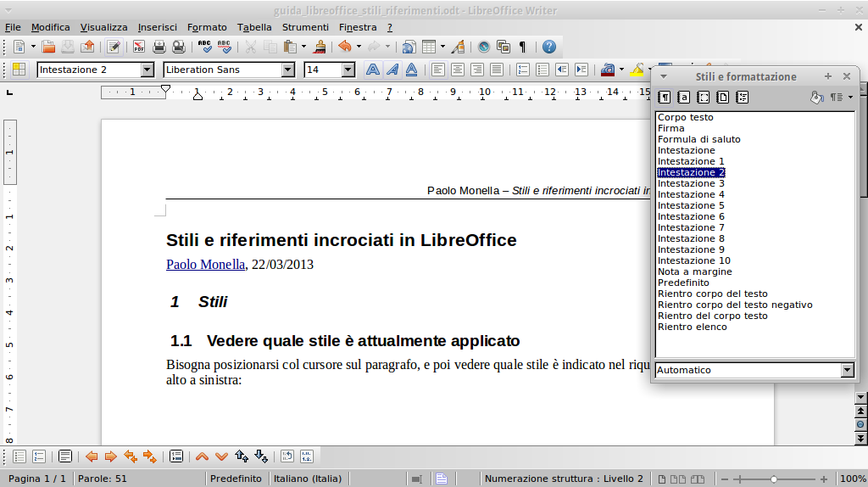Open the font size 14 dropdown
Screen dimensions: 868x487
(x=348, y=70)
